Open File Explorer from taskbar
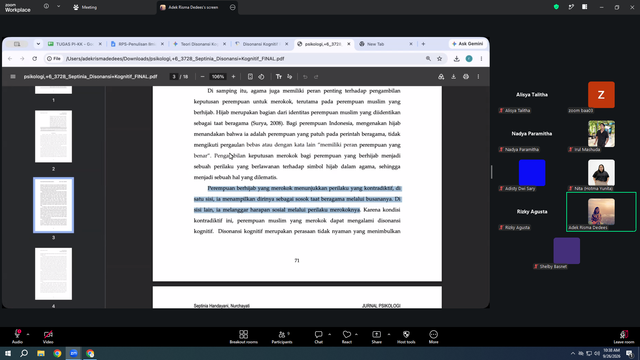Image resolution: width=640 pixels, height=360 pixels. 41,353
